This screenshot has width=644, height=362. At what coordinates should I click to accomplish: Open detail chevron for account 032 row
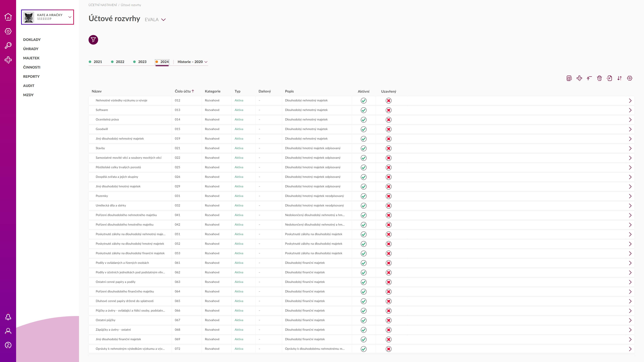click(630, 206)
